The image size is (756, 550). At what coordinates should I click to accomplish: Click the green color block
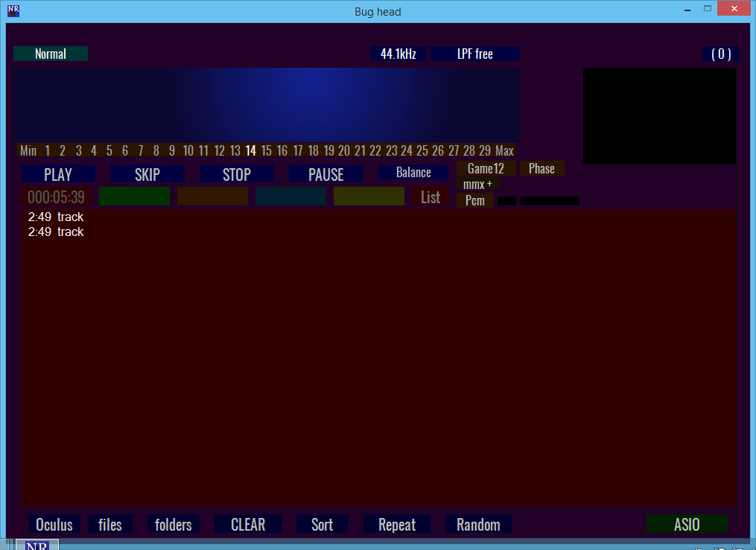click(134, 196)
